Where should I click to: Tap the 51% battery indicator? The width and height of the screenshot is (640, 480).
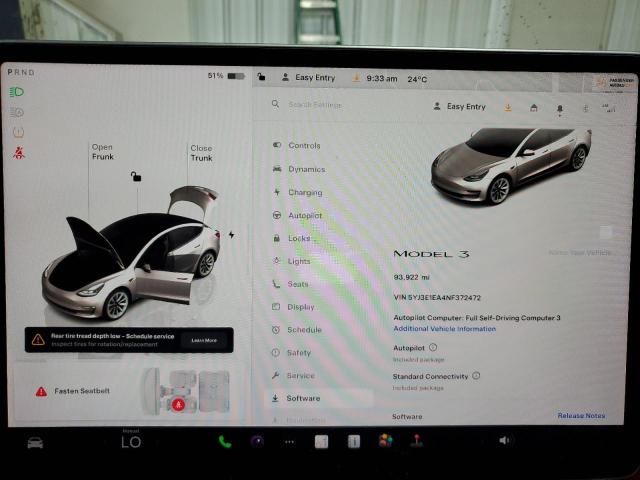pyautogui.click(x=226, y=76)
